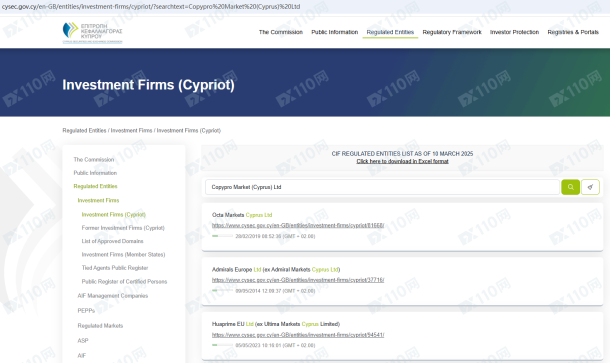
Task: Open Investor Protection top menu
Action: (514, 32)
